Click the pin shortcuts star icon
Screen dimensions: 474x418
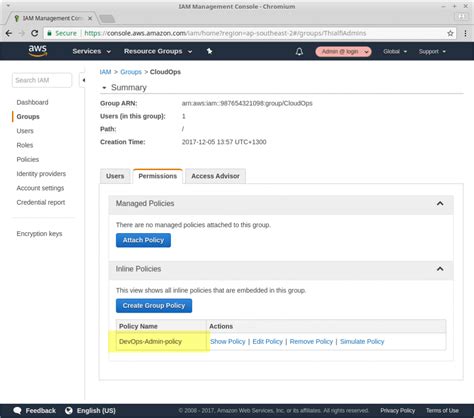click(209, 51)
